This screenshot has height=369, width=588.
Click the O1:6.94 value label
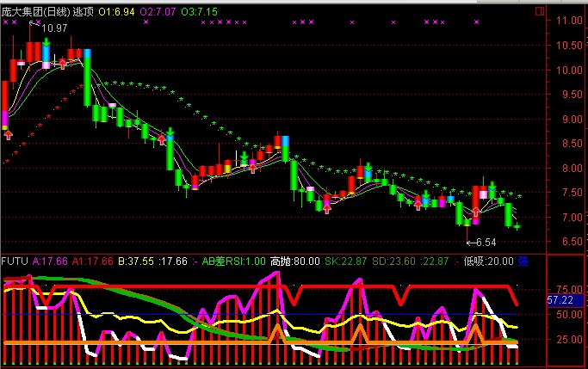click(x=117, y=13)
